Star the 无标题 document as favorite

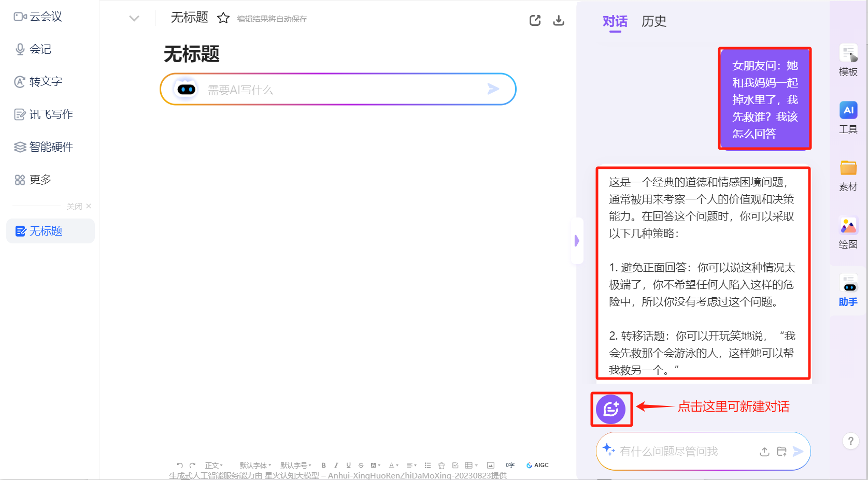coord(223,18)
